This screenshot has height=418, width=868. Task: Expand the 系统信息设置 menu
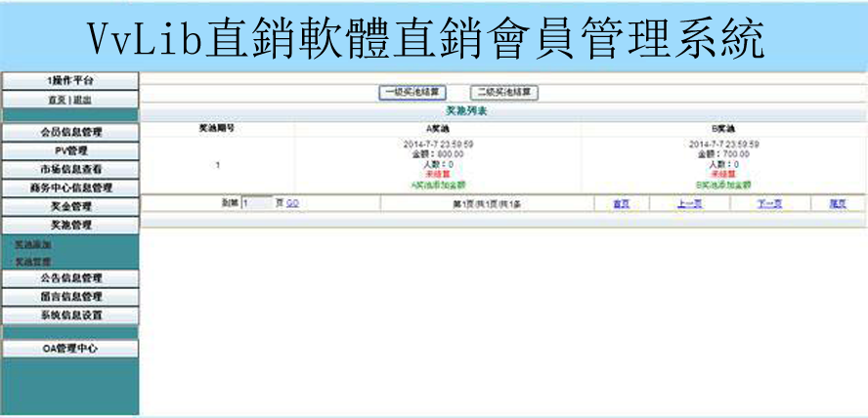[x=69, y=315]
